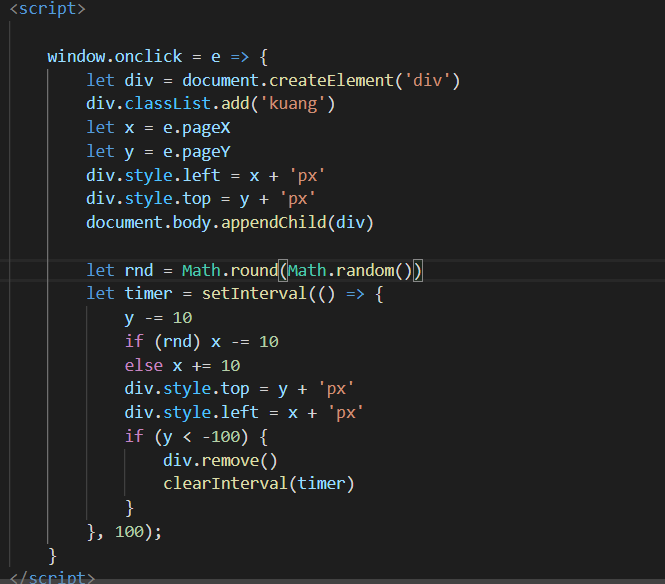Click 'random' in Math.random()
665x584 pixels.
(x=365, y=270)
